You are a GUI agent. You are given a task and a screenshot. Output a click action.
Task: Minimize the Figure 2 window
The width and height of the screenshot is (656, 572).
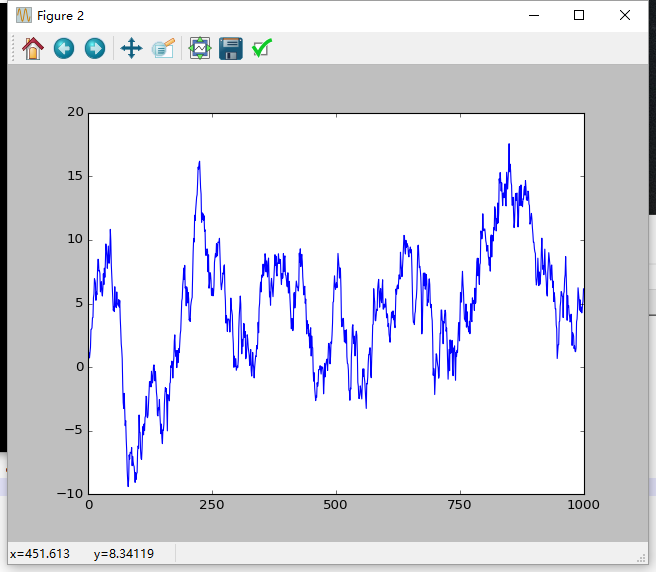(x=534, y=15)
